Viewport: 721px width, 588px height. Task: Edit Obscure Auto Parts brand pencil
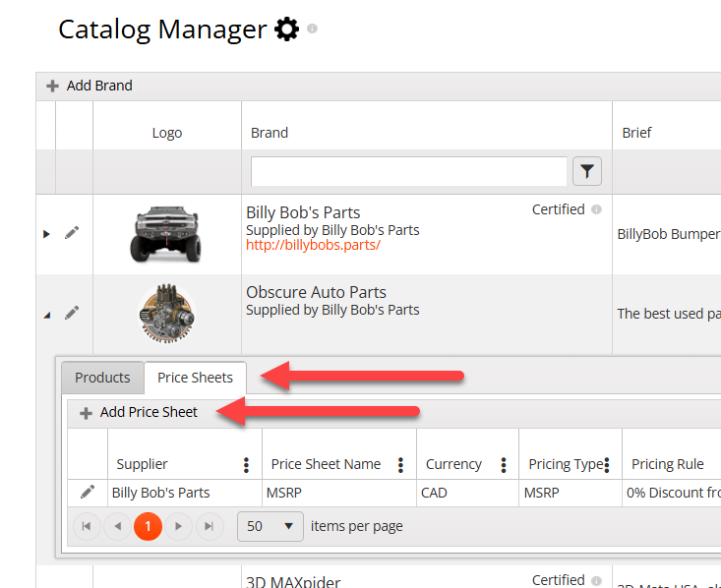(72, 313)
